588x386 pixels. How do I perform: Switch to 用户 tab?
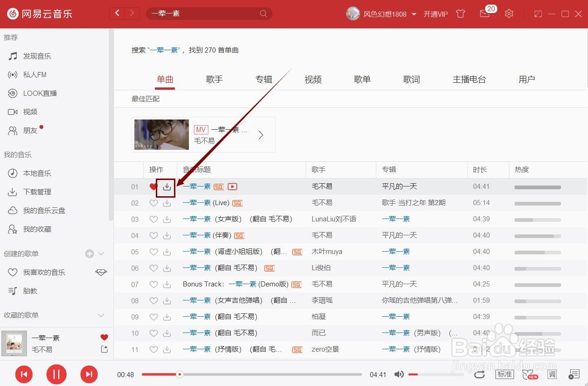click(x=527, y=80)
